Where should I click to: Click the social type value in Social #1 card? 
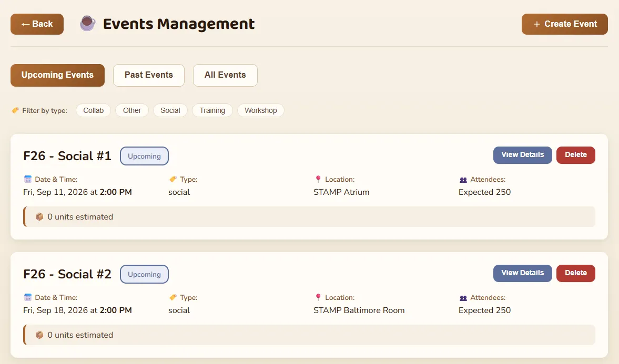[x=179, y=192]
